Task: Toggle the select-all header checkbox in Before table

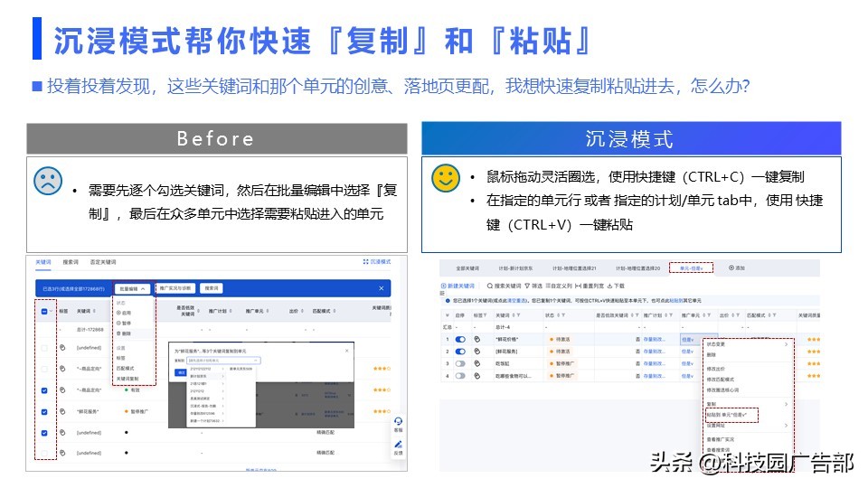Action: (x=44, y=312)
